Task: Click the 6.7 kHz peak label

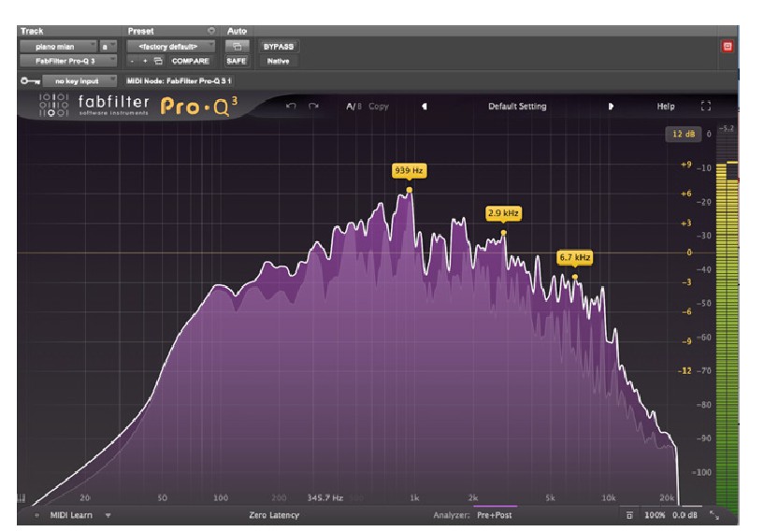Action: tap(575, 257)
